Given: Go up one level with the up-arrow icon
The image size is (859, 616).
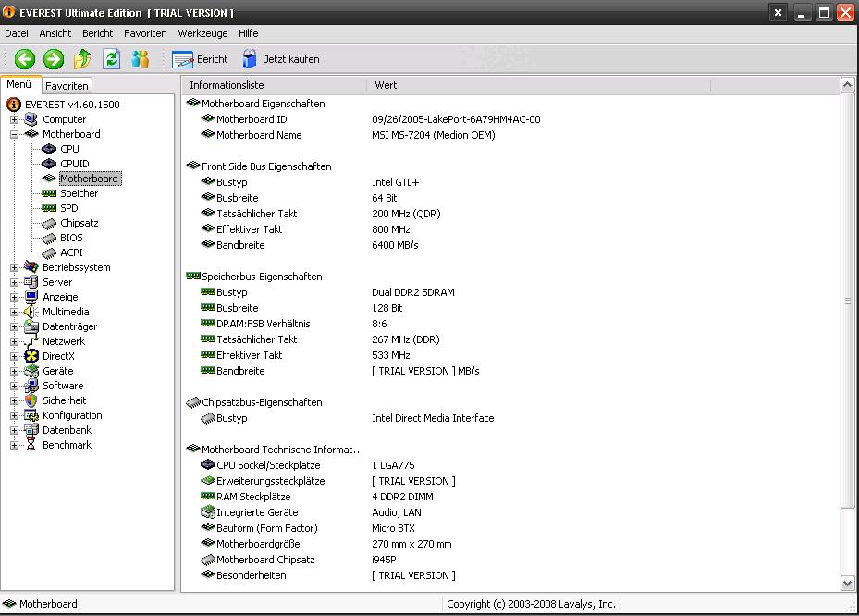Looking at the screenshot, I should click(82, 58).
